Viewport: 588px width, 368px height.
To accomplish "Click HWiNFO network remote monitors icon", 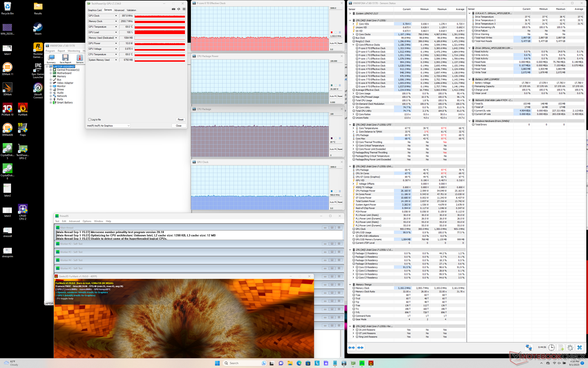I will click(x=529, y=347).
